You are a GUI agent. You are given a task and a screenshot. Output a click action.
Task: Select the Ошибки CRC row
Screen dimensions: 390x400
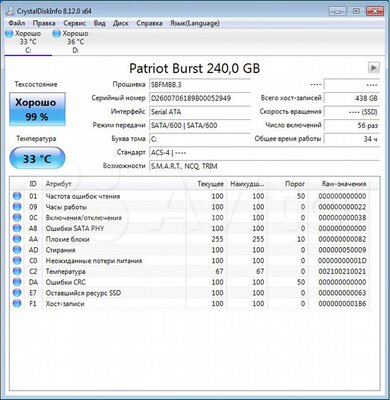[190, 282]
